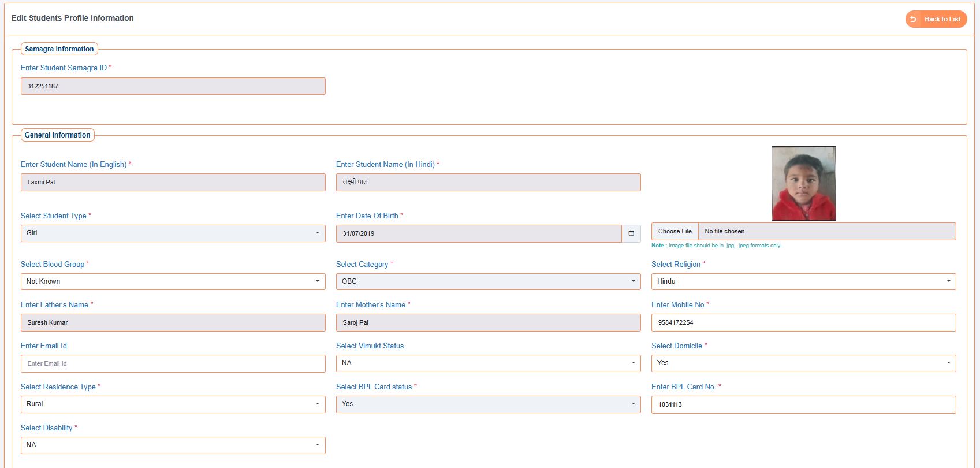This screenshot has height=468, width=980.
Task: Focus the Student Samagra ID field
Action: click(173, 86)
